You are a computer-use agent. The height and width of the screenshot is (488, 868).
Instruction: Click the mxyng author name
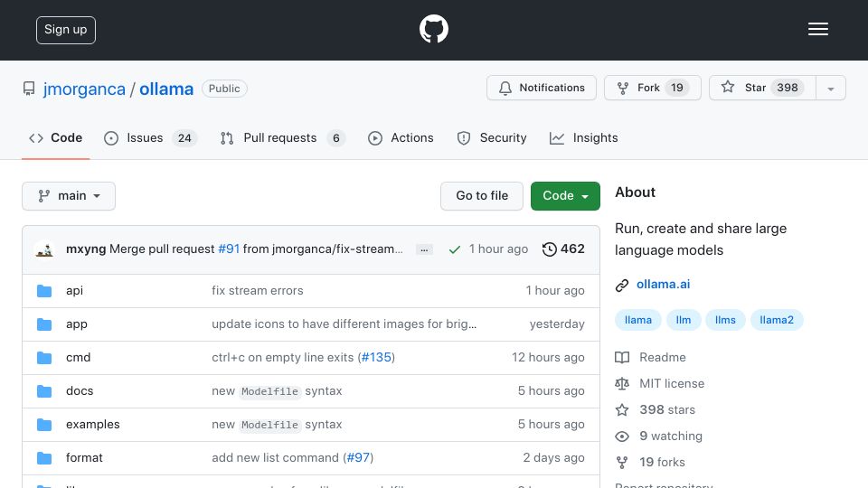coord(86,249)
